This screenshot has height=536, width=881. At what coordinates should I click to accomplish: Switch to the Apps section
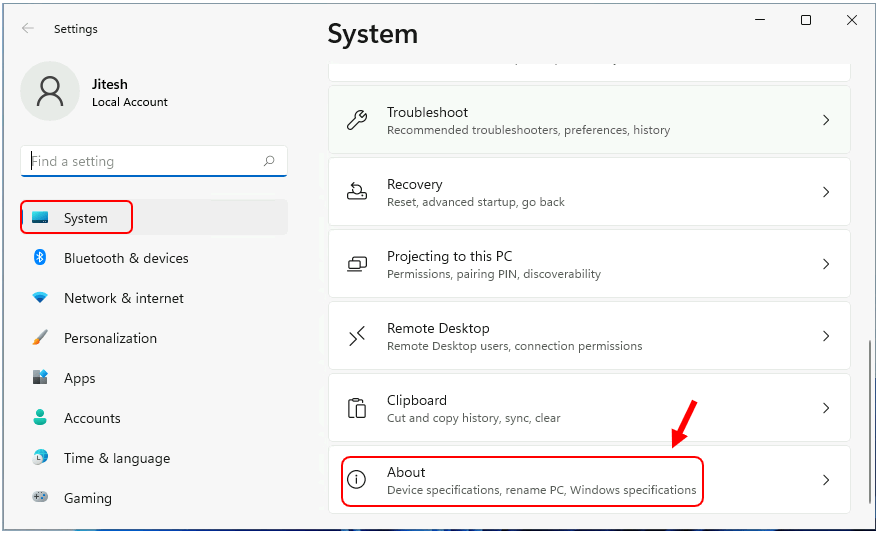point(154,378)
